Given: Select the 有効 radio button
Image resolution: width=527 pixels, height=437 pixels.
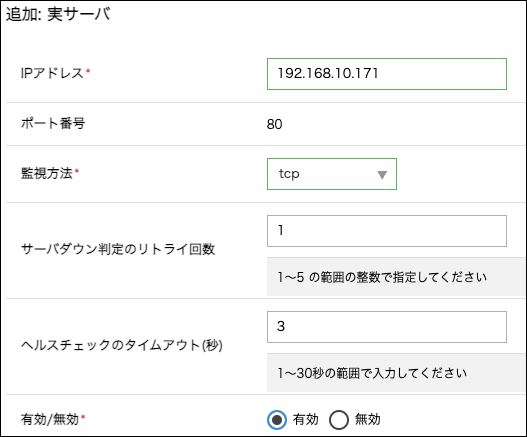Looking at the screenshot, I should tap(277, 420).
